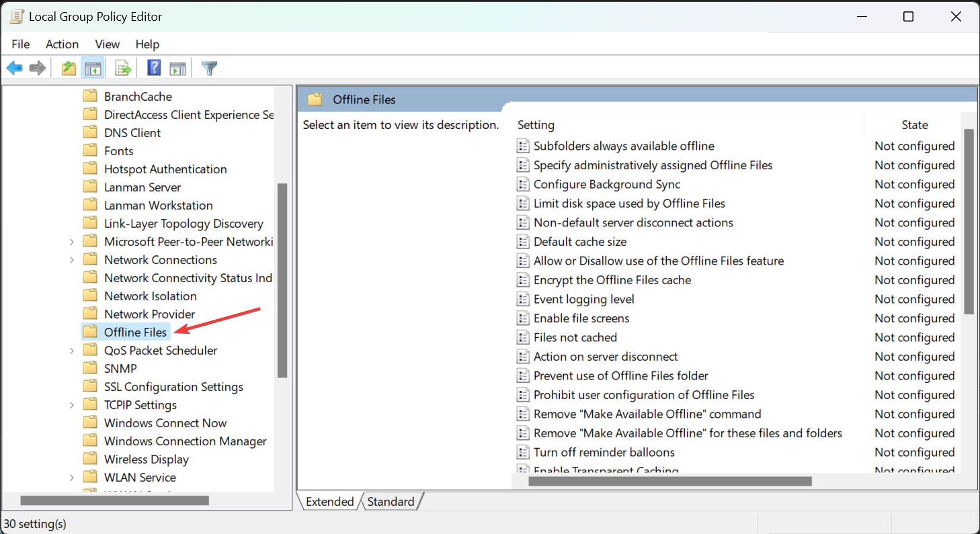
Task: Select 'Non-default server disconnect actions' policy
Action: pos(633,222)
